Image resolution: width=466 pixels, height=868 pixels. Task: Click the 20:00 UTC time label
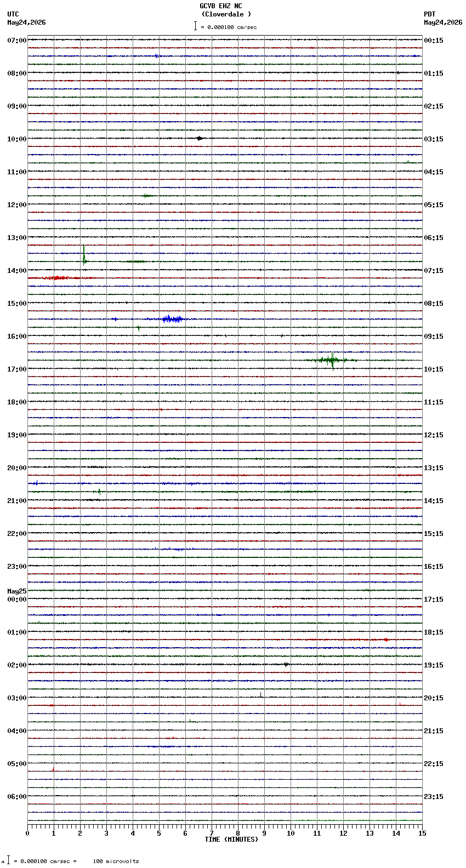click(17, 468)
